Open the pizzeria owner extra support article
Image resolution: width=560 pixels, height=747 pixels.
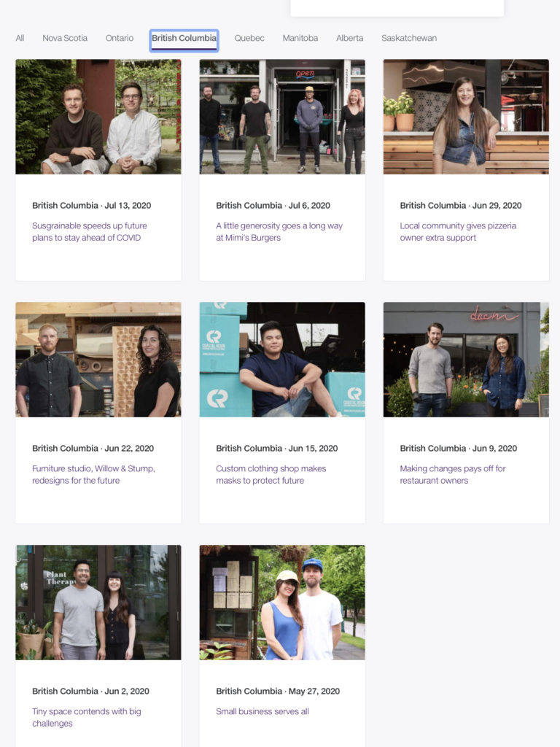(458, 231)
